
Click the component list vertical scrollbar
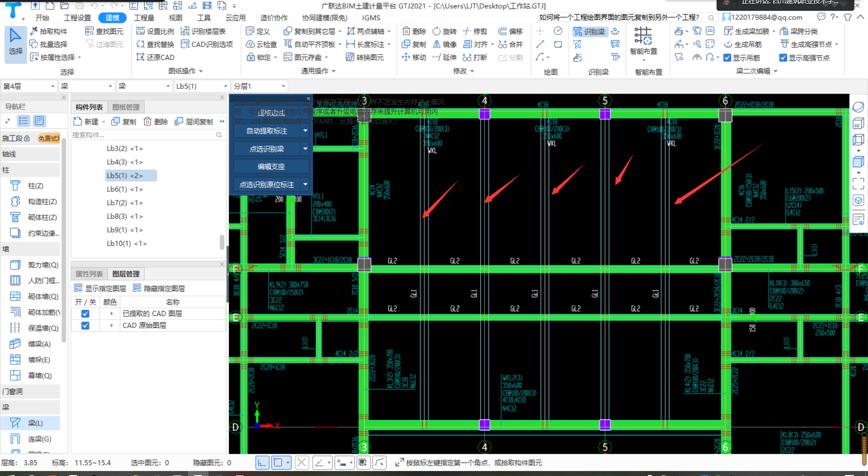click(x=222, y=242)
